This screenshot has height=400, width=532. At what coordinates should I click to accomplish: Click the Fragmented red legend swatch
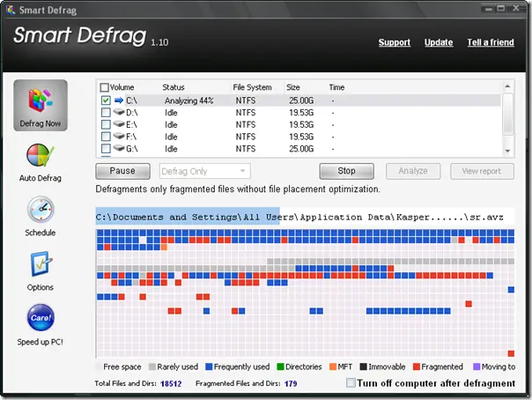tap(417, 367)
